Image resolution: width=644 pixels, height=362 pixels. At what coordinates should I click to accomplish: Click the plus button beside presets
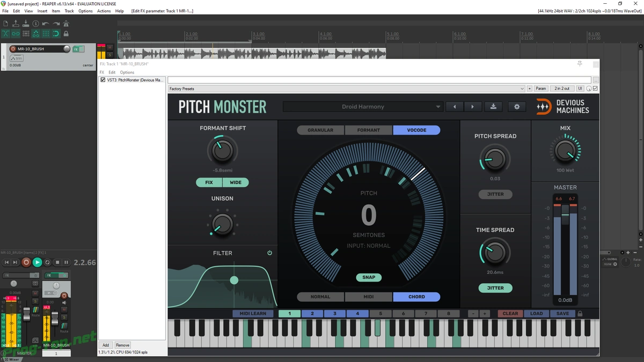pos(530,88)
